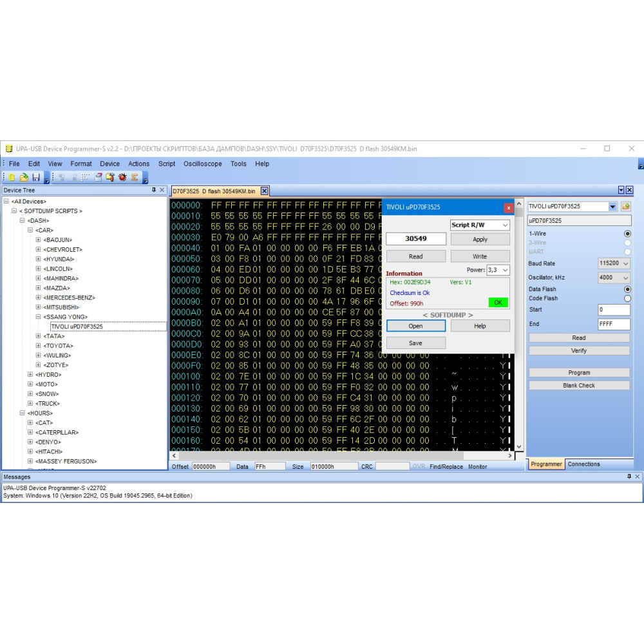This screenshot has height=644, width=644.
Task: Select the 1-Wire radio button
Action: [627, 234]
